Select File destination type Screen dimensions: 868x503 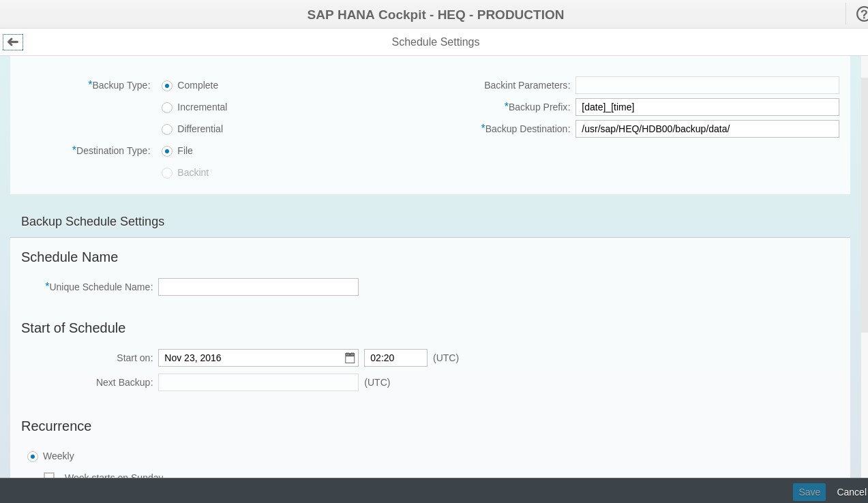167,151
